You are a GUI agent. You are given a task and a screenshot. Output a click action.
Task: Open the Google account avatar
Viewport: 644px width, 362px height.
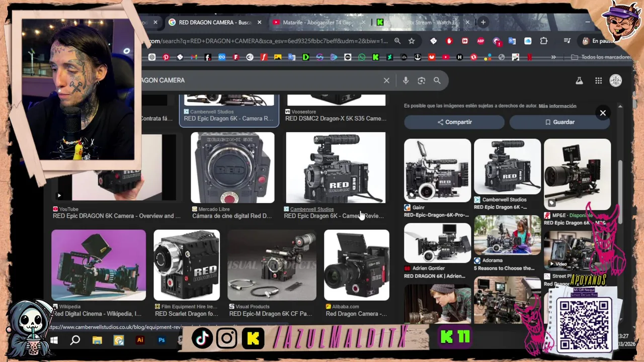[616, 80]
